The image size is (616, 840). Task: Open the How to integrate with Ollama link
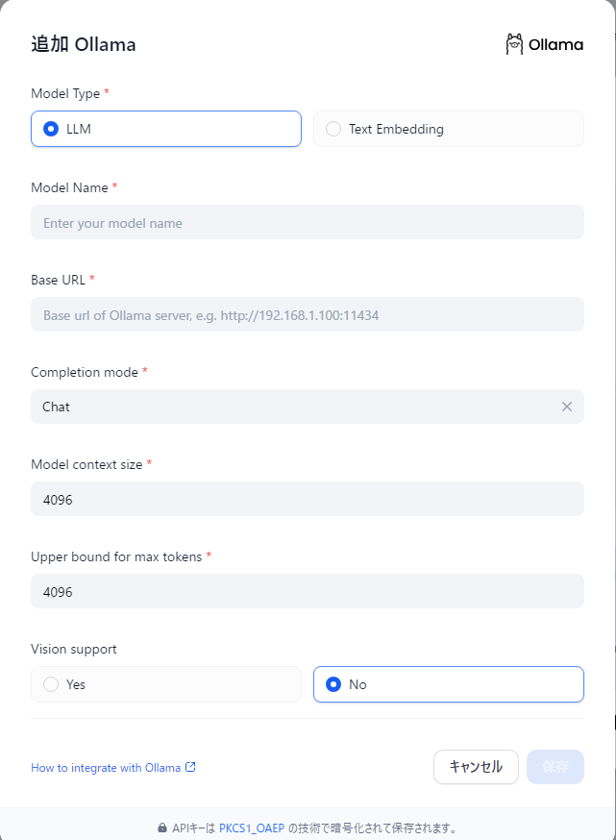point(106,768)
